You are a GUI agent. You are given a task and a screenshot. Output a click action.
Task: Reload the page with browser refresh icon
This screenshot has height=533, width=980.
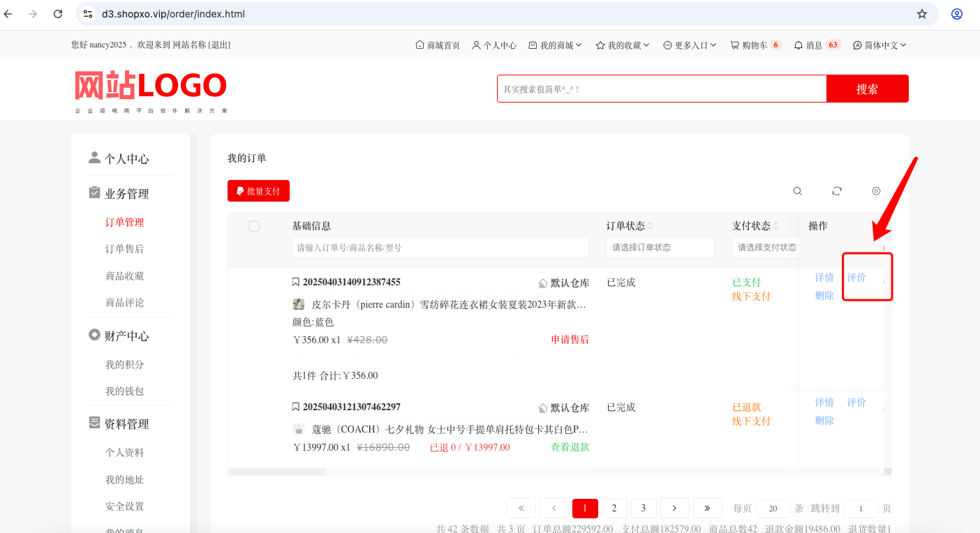pyautogui.click(x=58, y=14)
